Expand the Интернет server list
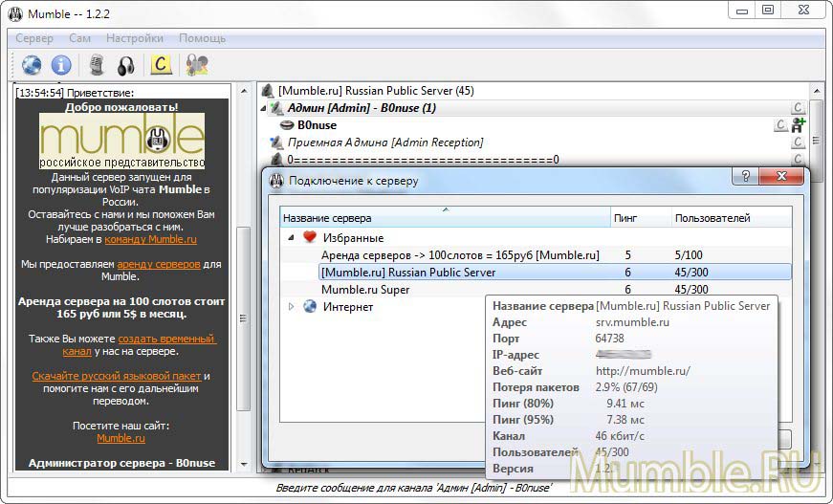 (x=292, y=307)
